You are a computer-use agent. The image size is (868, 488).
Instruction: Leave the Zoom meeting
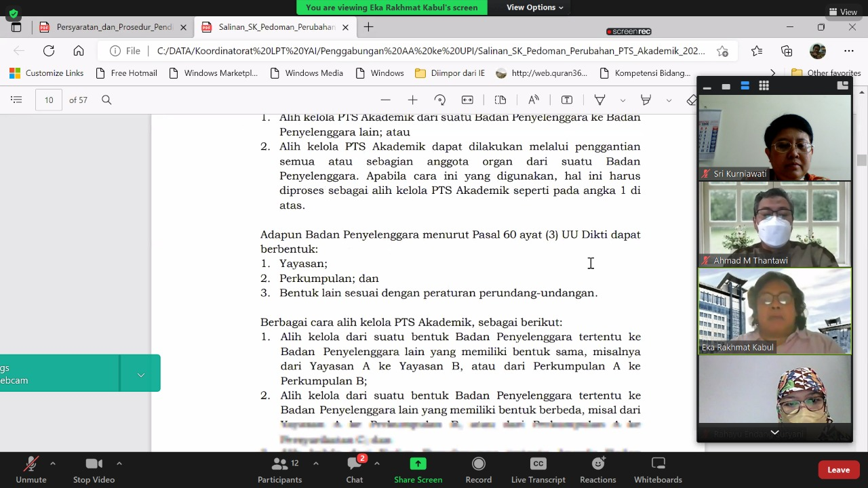point(838,470)
